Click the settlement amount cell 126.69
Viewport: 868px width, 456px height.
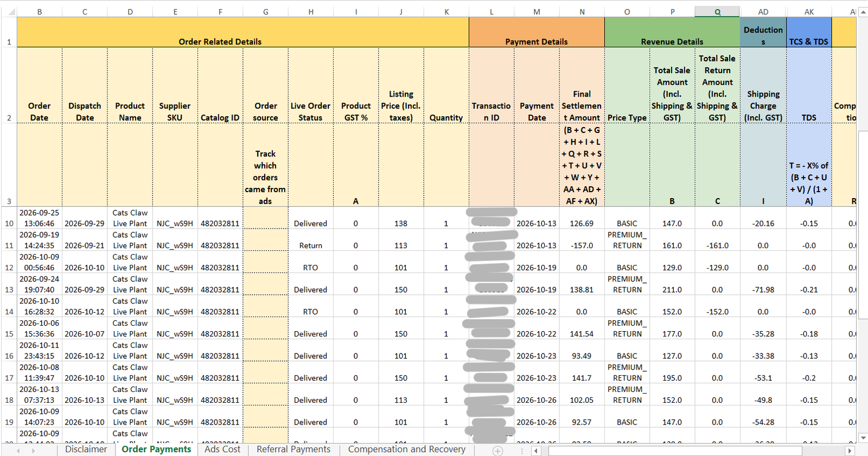pyautogui.click(x=582, y=218)
